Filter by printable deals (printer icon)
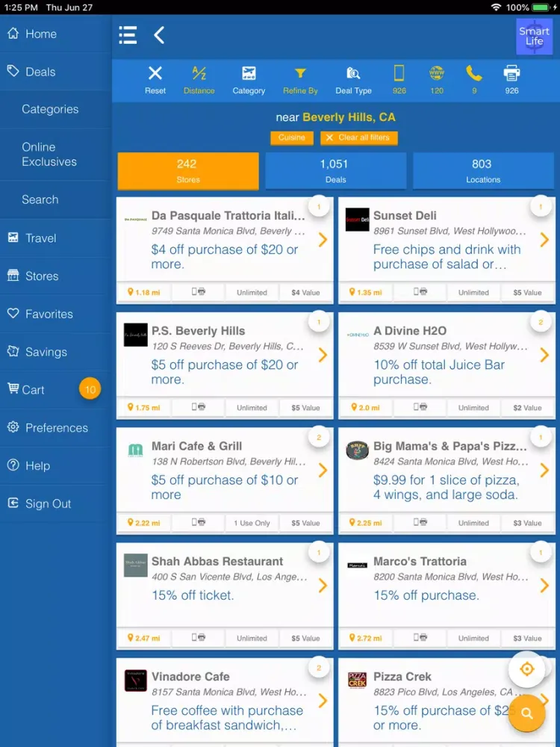 pyautogui.click(x=512, y=81)
